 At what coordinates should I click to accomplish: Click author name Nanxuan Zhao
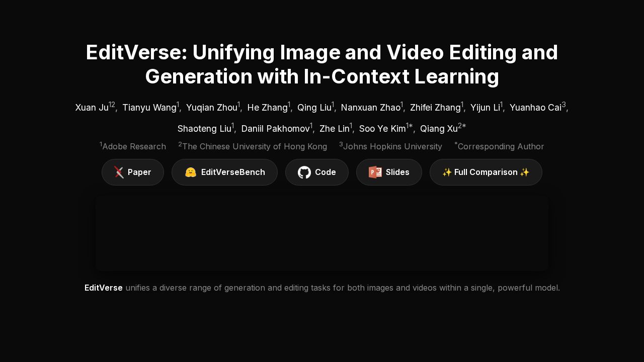pos(371,108)
